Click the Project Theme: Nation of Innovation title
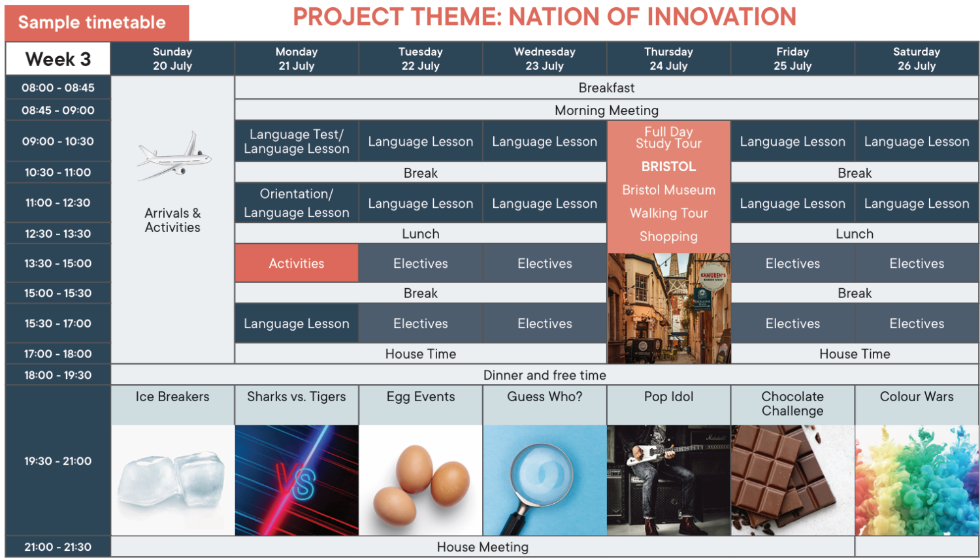Viewport: 980px width, 560px height. click(545, 17)
